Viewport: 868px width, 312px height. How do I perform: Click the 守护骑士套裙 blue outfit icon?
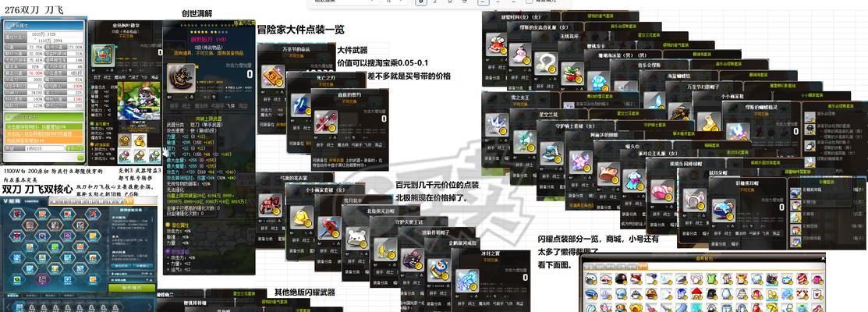click(x=551, y=153)
